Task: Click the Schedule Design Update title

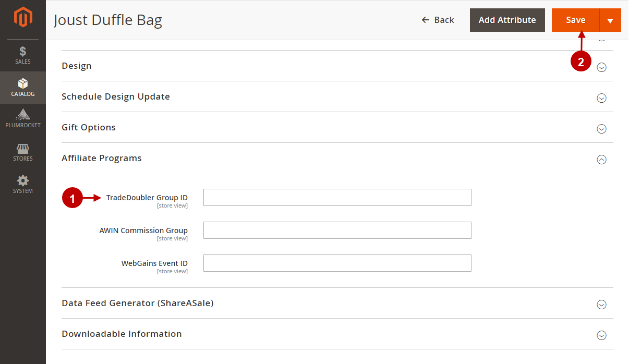Action: tap(116, 96)
